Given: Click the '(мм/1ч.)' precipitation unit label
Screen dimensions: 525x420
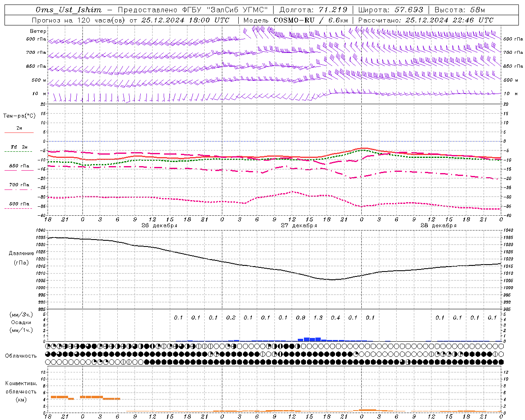Looking at the screenshot, I should (21, 330).
